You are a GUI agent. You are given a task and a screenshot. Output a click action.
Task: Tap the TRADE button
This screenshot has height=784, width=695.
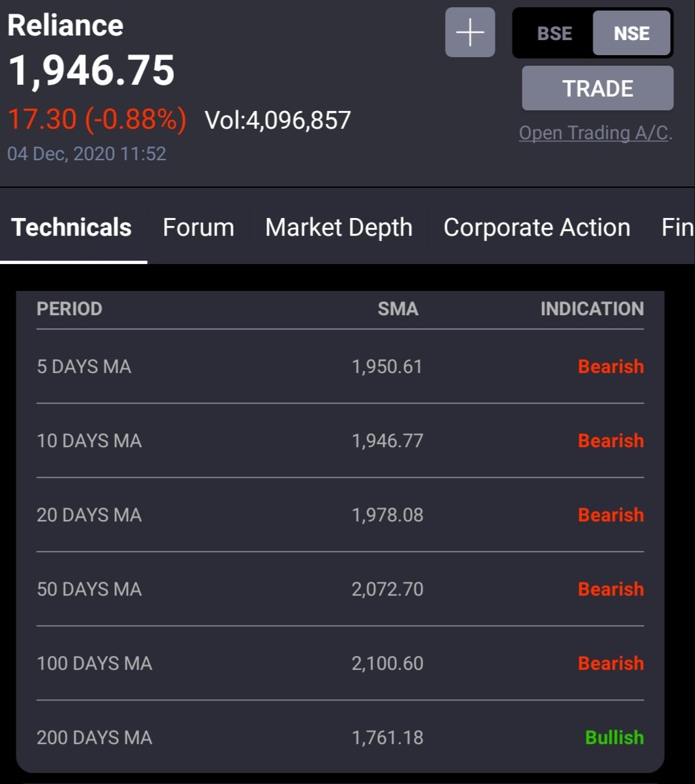(598, 89)
